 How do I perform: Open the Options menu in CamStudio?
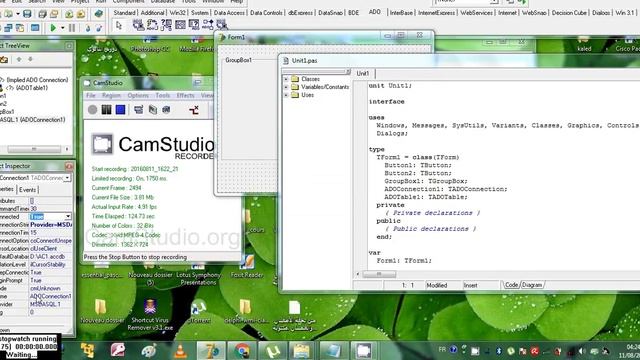(138, 95)
